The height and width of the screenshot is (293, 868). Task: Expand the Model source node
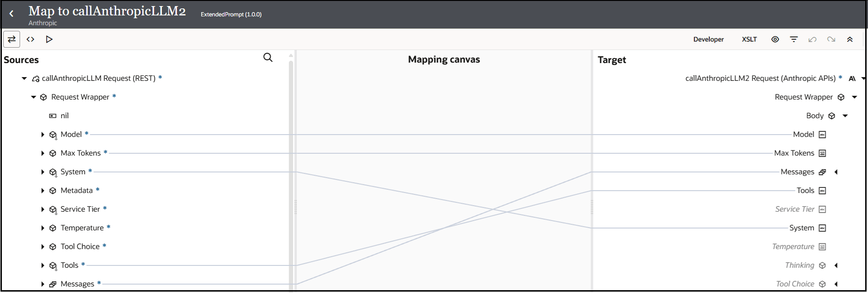(42, 134)
